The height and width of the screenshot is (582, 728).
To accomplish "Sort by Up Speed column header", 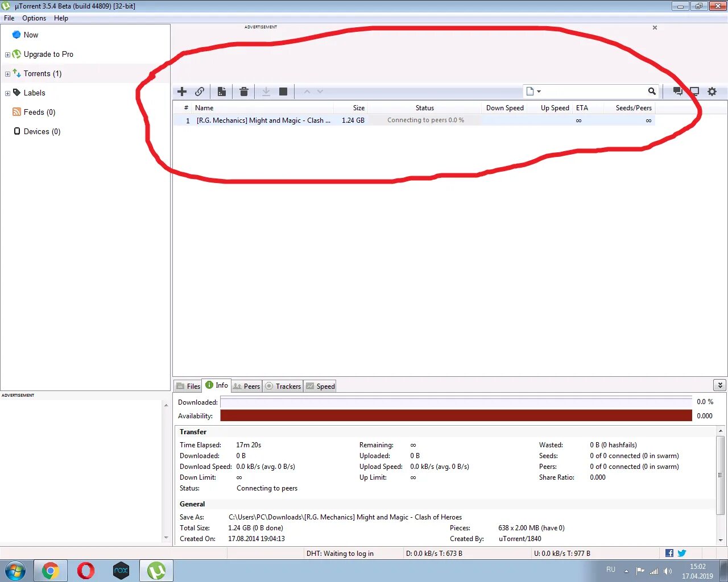I will click(550, 108).
